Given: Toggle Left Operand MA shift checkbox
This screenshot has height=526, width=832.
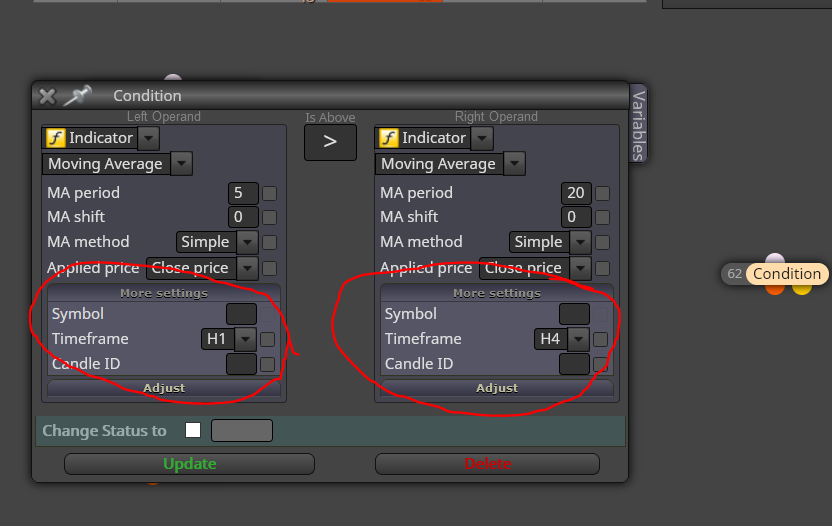Looking at the screenshot, I should pos(270,217).
